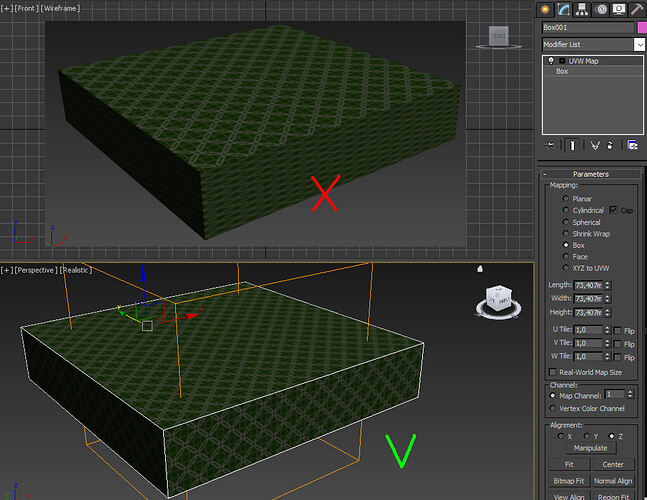The height and width of the screenshot is (500, 647).
Task: Click the Bitmap Fit button
Action: [x=568, y=481]
